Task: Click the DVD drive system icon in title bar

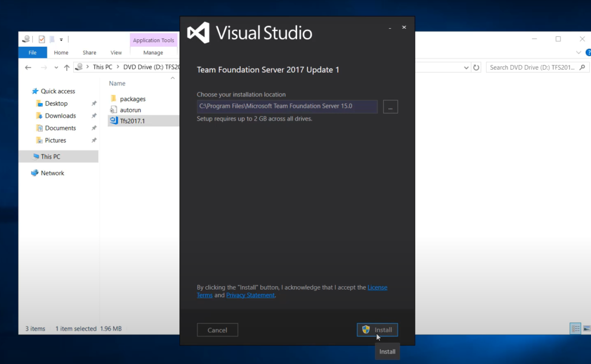Action: pos(26,39)
